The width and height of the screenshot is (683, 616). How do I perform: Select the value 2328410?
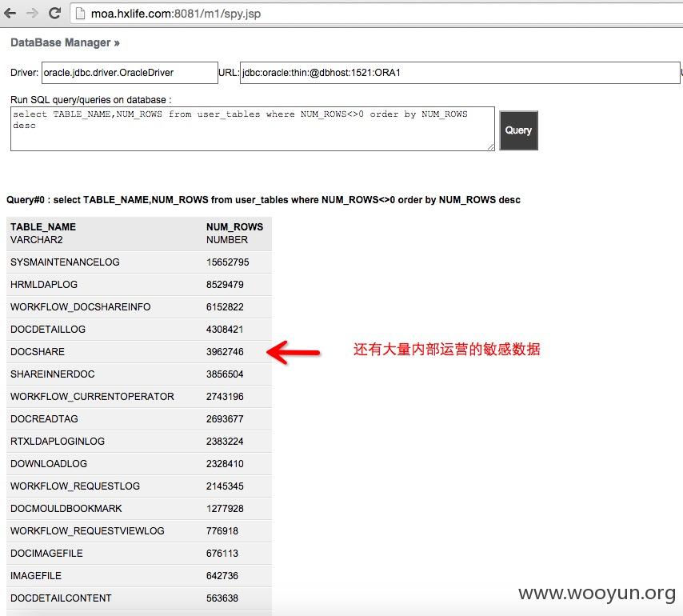(225, 464)
